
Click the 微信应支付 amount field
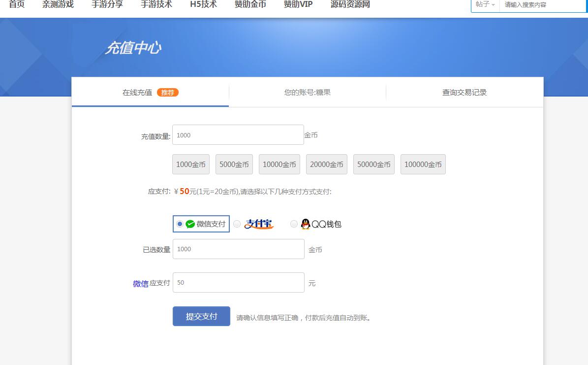pyautogui.click(x=238, y=283)
